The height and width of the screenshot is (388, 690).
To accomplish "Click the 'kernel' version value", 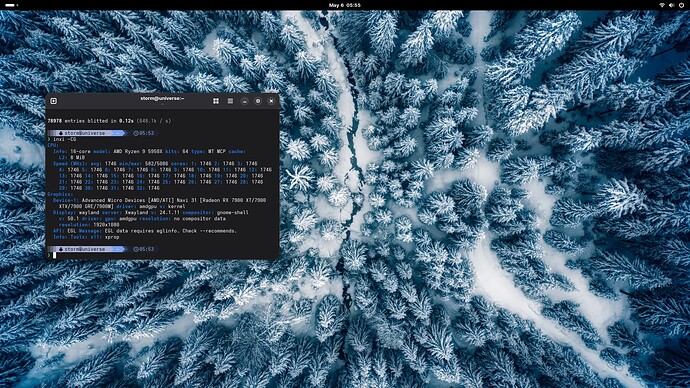I will coord(176,206).
